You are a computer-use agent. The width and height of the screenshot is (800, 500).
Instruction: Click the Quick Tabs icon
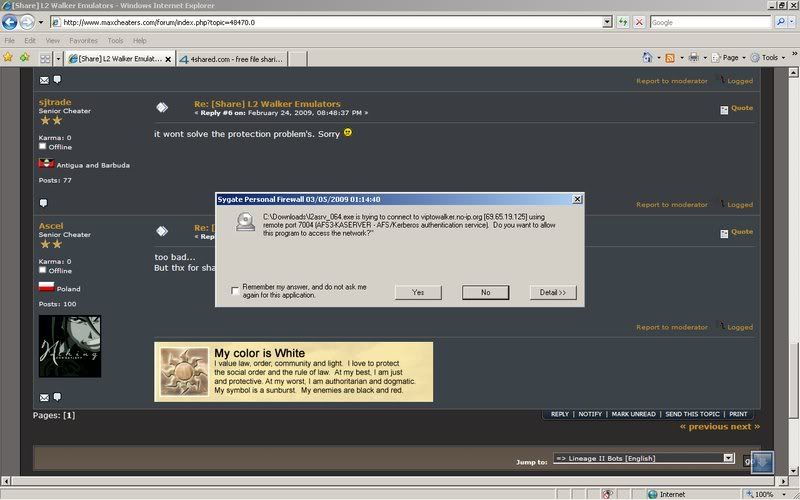(x=45, y=59)
